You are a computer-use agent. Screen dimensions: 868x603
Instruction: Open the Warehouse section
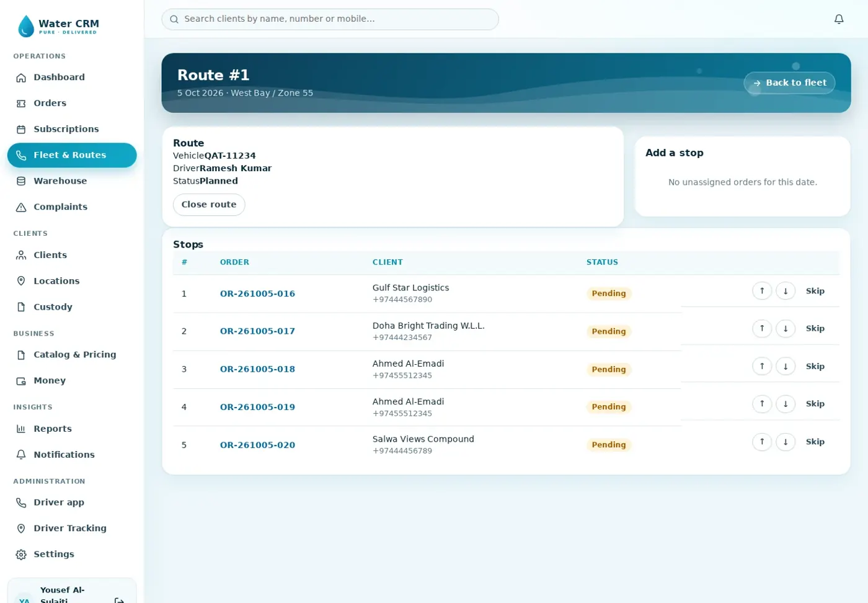[x=72, y=181]
